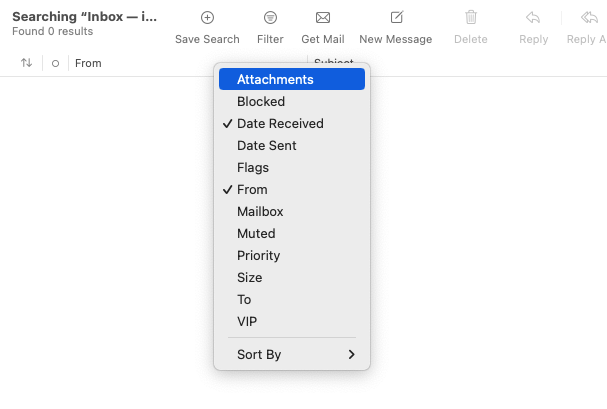The width and height of the screenshot is (607, 409).
Task: Expand the Sort By submenu
Action: pyautogui.click(x=292, y=355)
